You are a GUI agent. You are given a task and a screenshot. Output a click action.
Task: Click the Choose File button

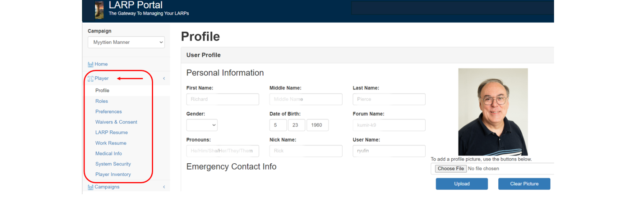point(451,169)
